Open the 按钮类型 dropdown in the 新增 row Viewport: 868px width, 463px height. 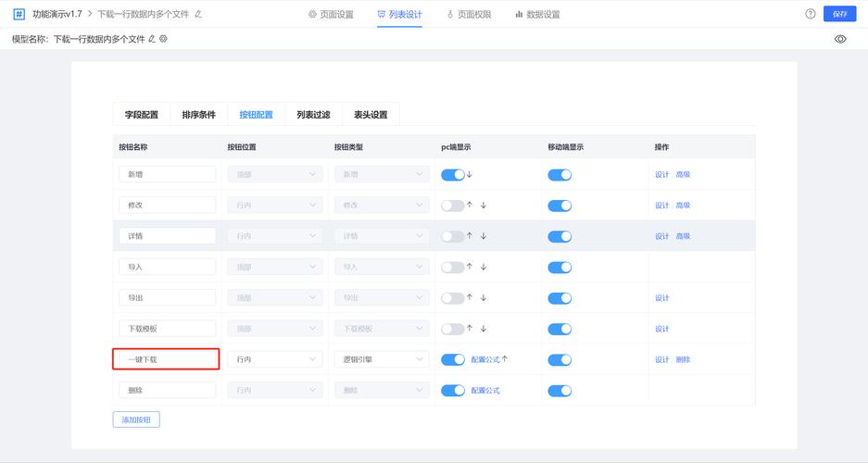coord(382,174)
